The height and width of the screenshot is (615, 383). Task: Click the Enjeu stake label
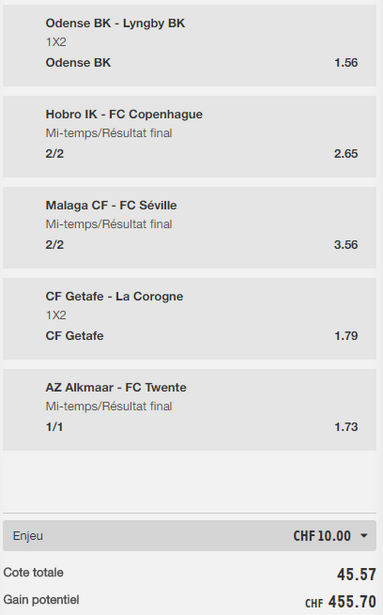[28, 536]
